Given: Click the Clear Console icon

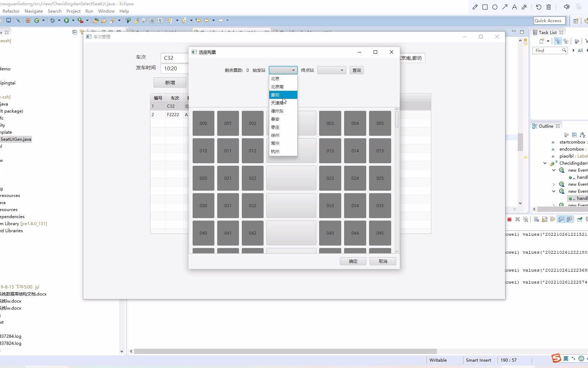Looking at the screenshot, I should [x=536, y=219].
